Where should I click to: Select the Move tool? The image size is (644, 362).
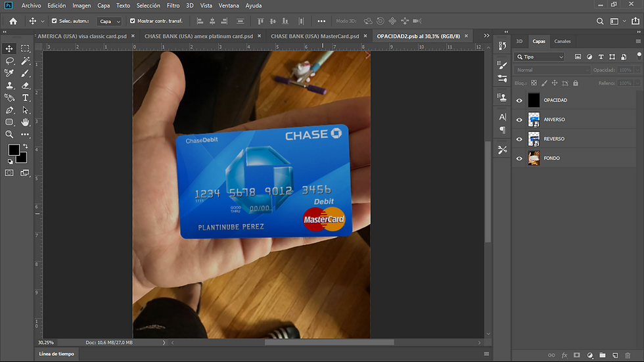click(9, 49)
